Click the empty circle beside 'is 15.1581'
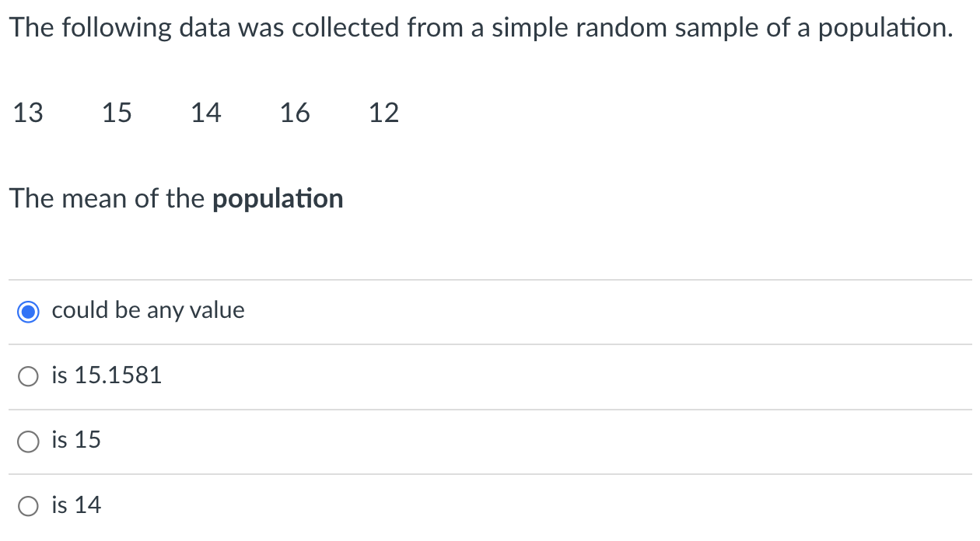980x541 pixels. point(28,376)
